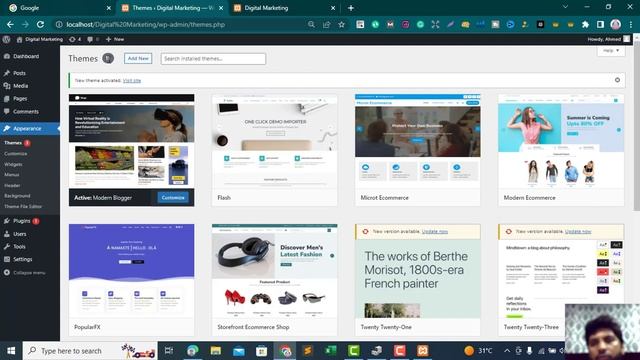640x360 pixels.
Task: Open comments bubble in admin bar
Action: pos(93,39)
